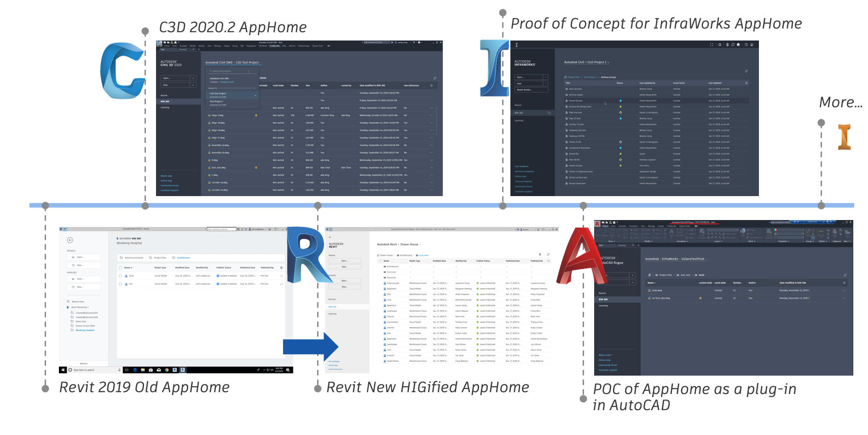The width and height of the screenshot is (868, 435).
Task: Click Change account link in Civil 3D project list
Action: tap(227, 82)
